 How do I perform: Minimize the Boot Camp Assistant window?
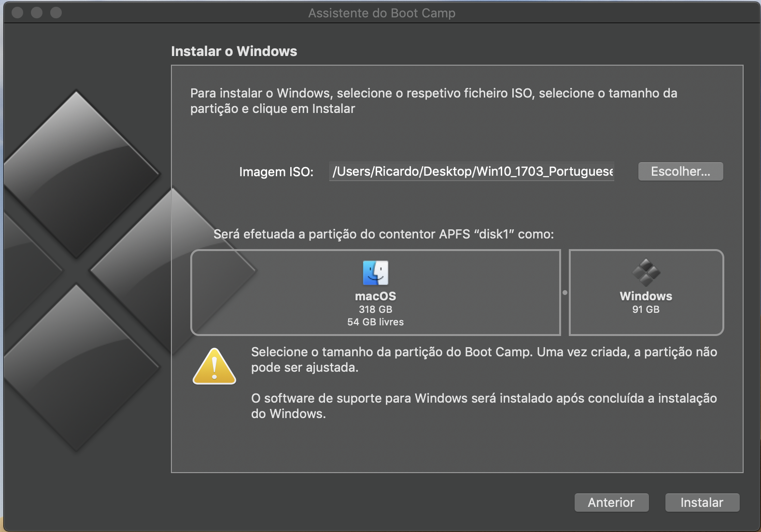[x=37, y=13]
